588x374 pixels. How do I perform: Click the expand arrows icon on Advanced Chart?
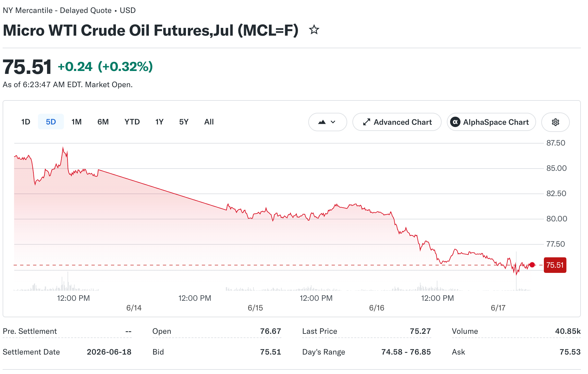click(x=366, y=122)
